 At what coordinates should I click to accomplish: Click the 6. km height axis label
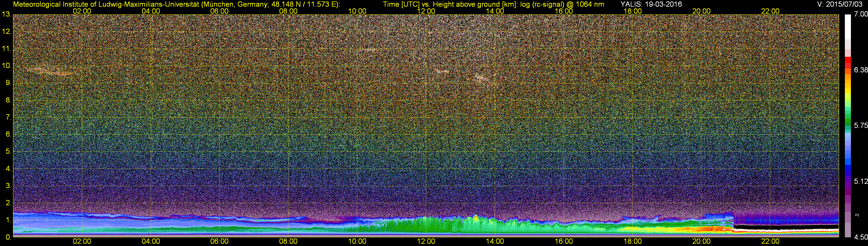click(x=8, y=135)
